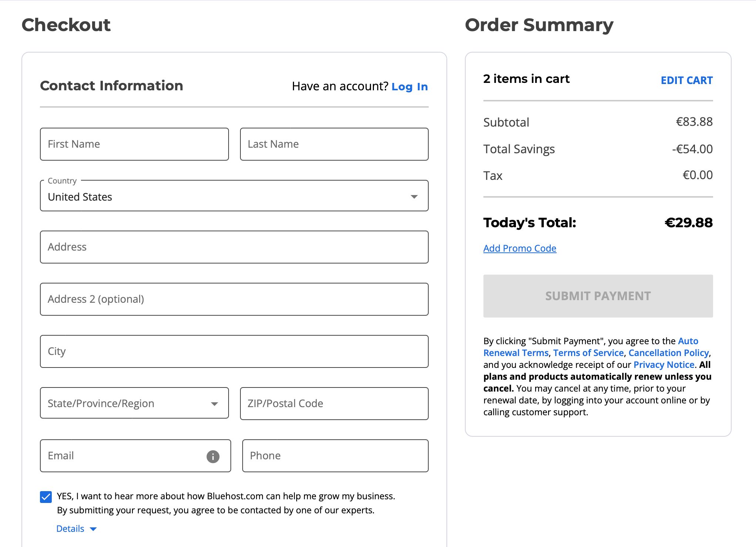The image size is (756, 547).
Task: View the Terms of Service
Action: 588,353
